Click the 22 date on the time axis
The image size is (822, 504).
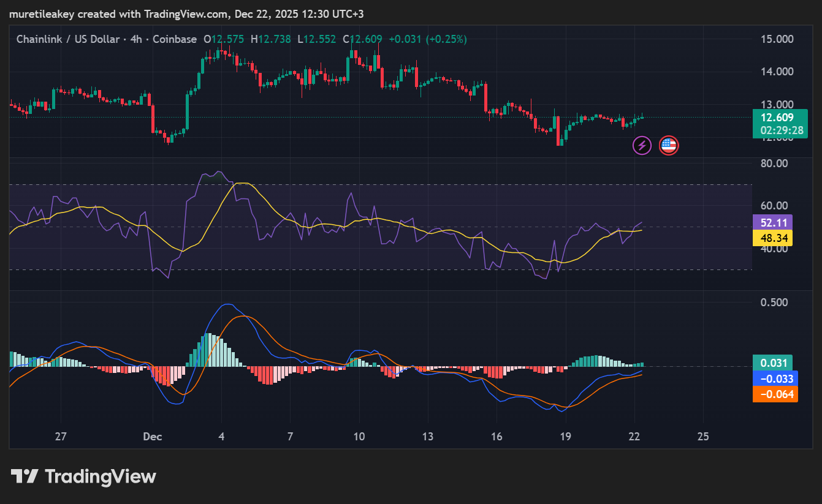tap(634, 437)
